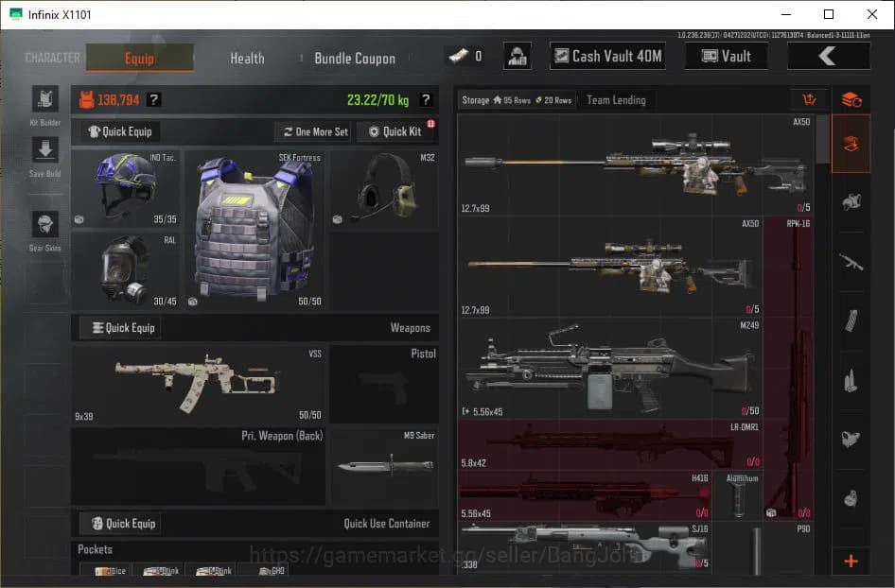Click the plus button below weapon categories

[851, 562]
